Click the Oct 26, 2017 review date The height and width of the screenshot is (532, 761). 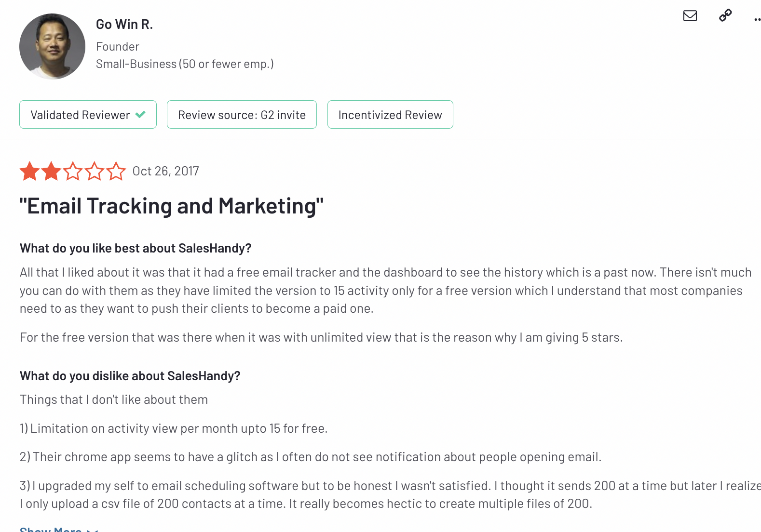click(x=165, y=171)
